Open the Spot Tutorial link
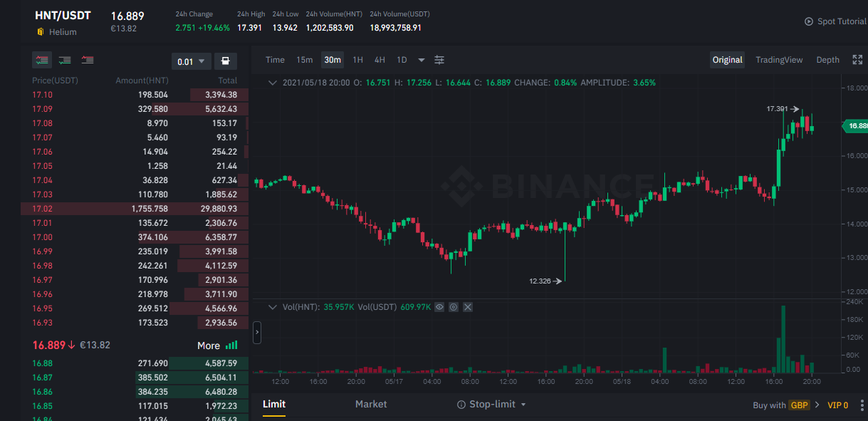The width and height of the screenshot is (868, 421). [842, 21]
